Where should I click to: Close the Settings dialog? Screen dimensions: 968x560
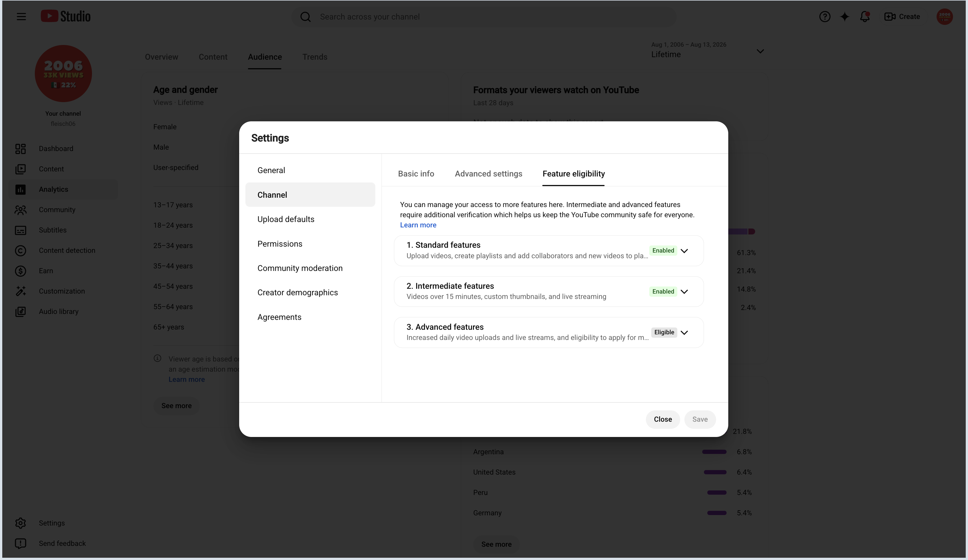click(663, 419)
